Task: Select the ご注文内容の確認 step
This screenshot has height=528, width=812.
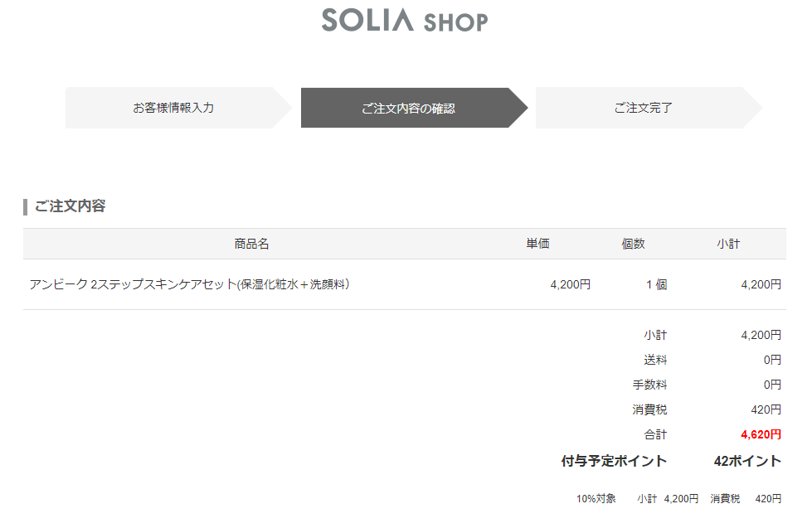Action: tap(408, 109)
